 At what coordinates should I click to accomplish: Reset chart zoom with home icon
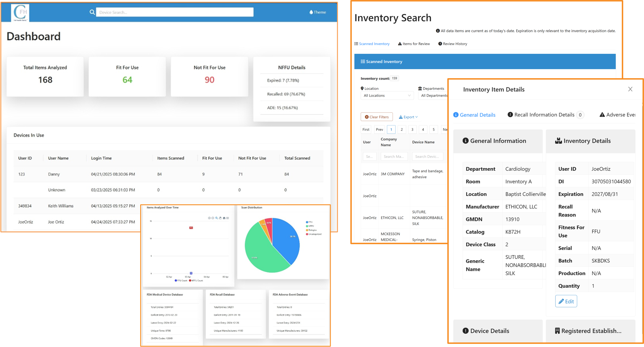(x=224, y=218)
